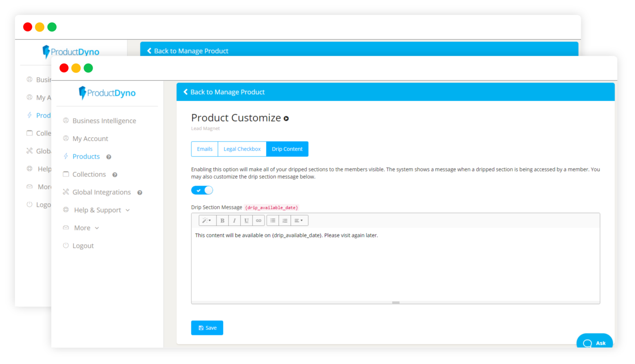Create a bulleted list in the editor
Image resolution: width=635 pixels, height=364 pixels.
click(273, 220)
